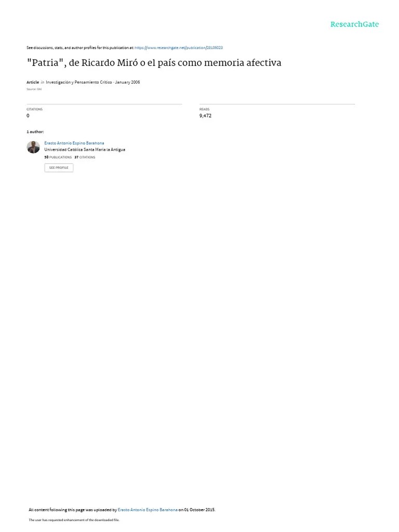Click the Source: OAI note

pos(34,89)
